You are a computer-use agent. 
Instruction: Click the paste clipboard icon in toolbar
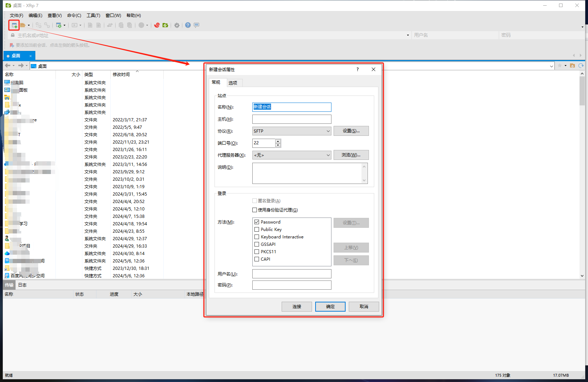(130, 25)
